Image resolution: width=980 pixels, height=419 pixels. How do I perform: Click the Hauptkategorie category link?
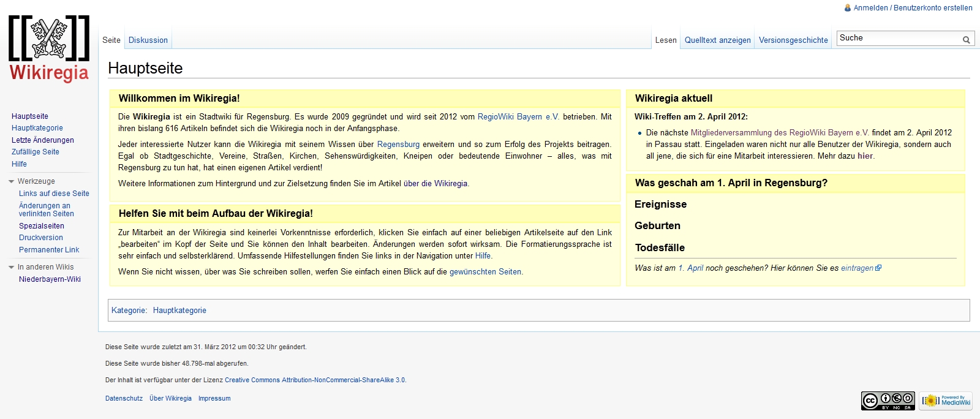click(179, 311)
